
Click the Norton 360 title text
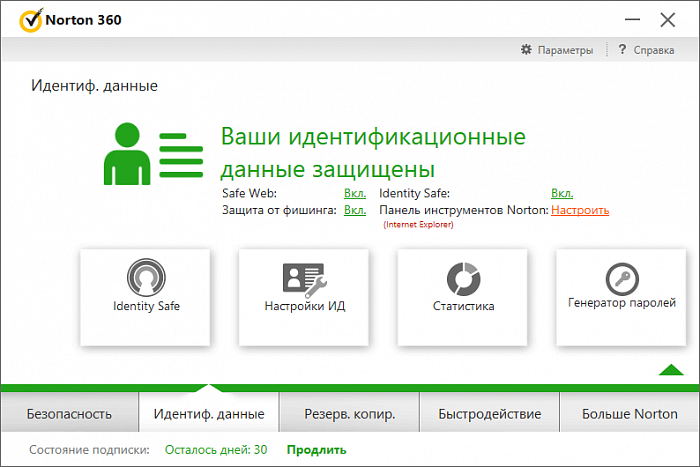83,20
